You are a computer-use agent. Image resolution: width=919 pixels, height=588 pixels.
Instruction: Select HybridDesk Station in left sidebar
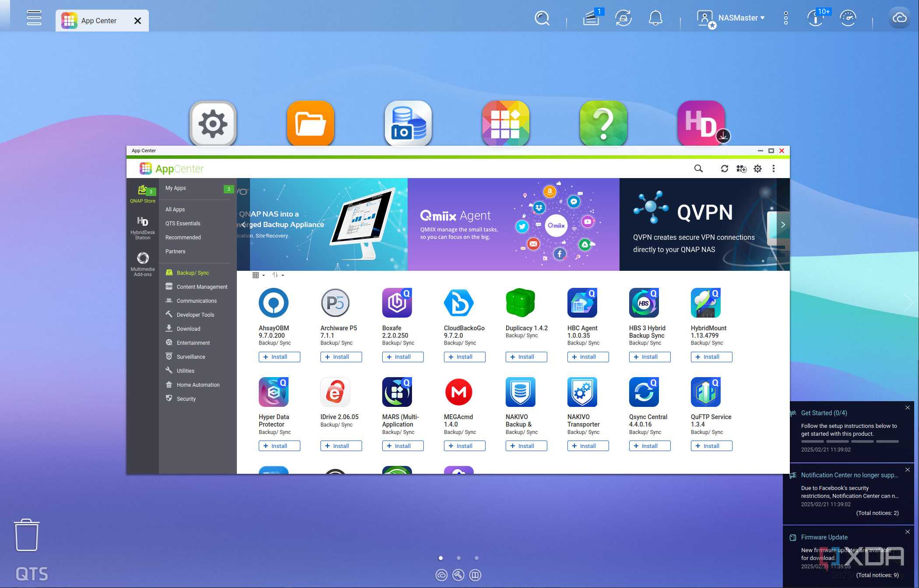[143, 227]
